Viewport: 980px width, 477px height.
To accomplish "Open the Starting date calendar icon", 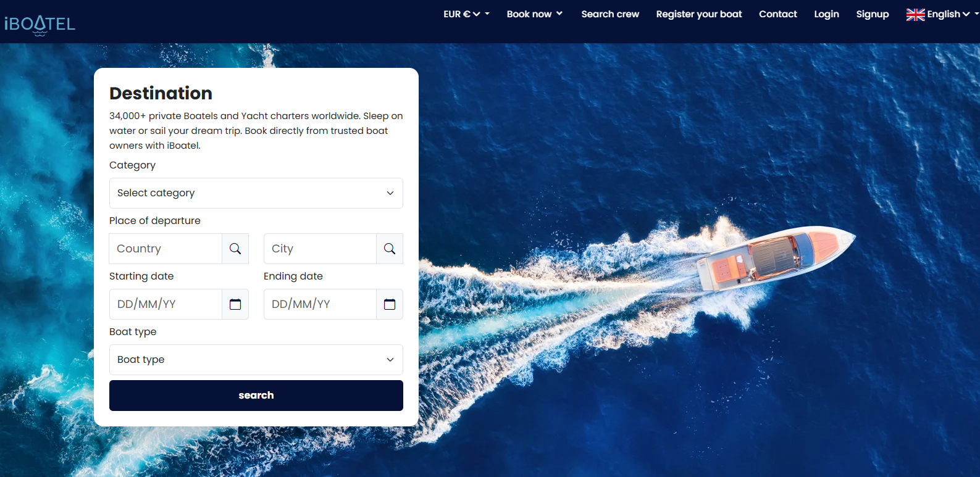I will pos(235,304).
